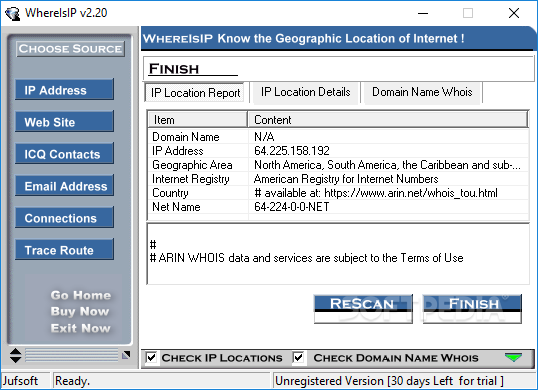538x390 pixels.
Task: Click the arin.net whois_tou.html value
Action: tap(376, 193)
